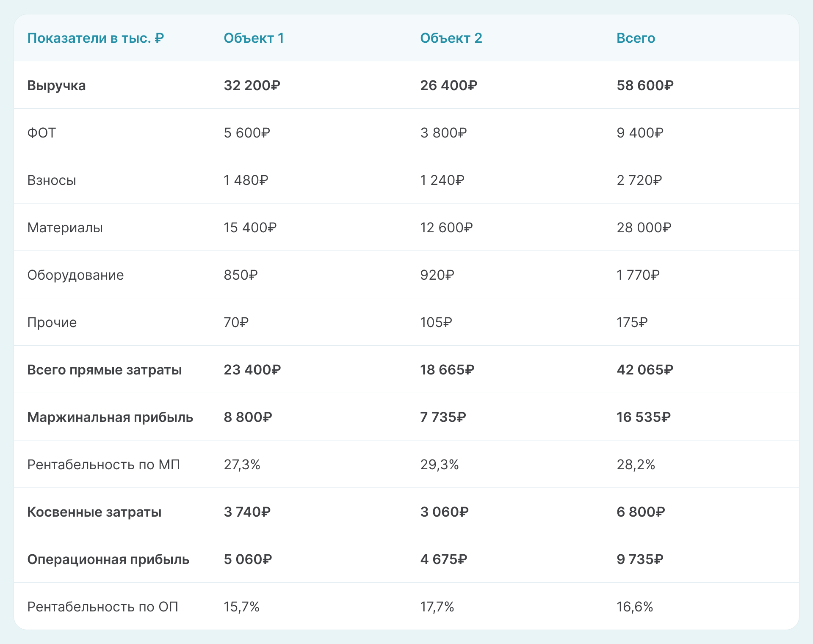The height and width of the screenshot is (644, 813).
Task: Select the 'Оборудование' row label
Action: point(75,275)
